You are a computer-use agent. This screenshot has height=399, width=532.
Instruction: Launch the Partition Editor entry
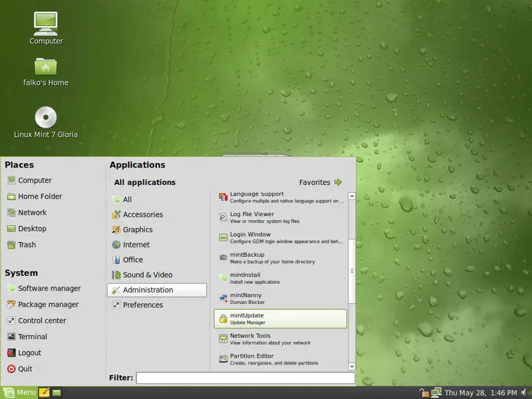click(x=281, y=359)
